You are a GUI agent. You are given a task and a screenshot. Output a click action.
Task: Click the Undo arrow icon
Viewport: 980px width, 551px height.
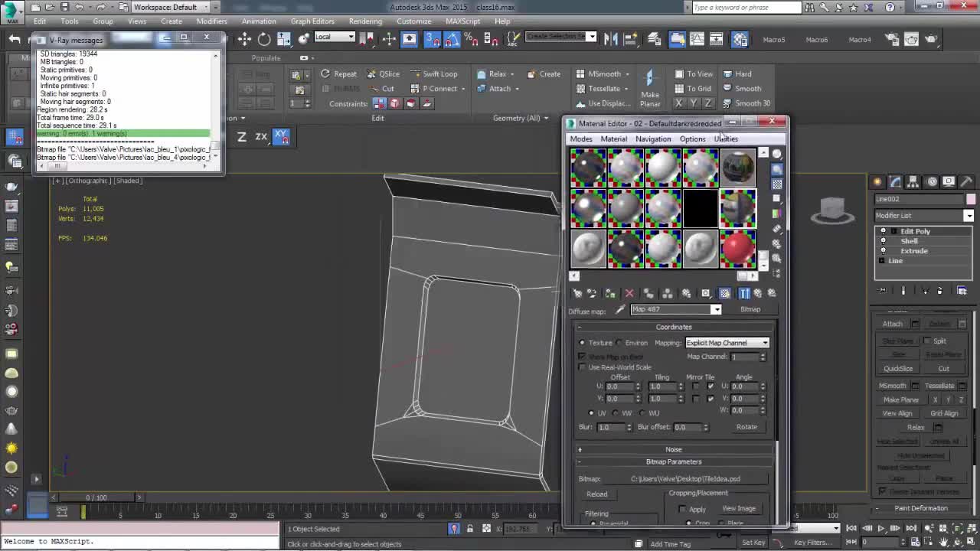pos(15,39)
